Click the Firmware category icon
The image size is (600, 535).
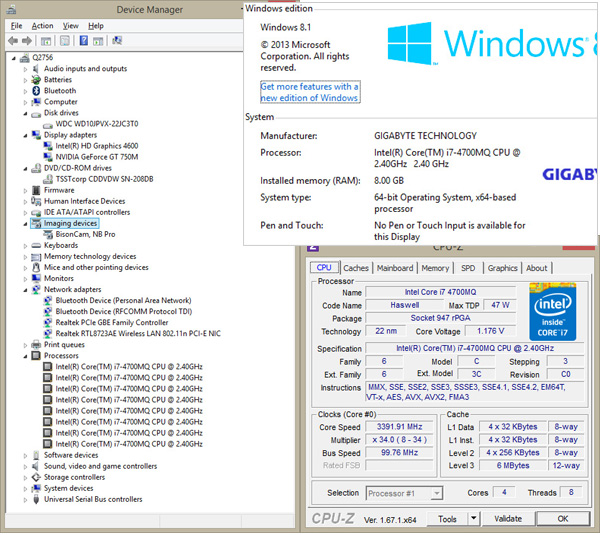(x=36, y=190)
